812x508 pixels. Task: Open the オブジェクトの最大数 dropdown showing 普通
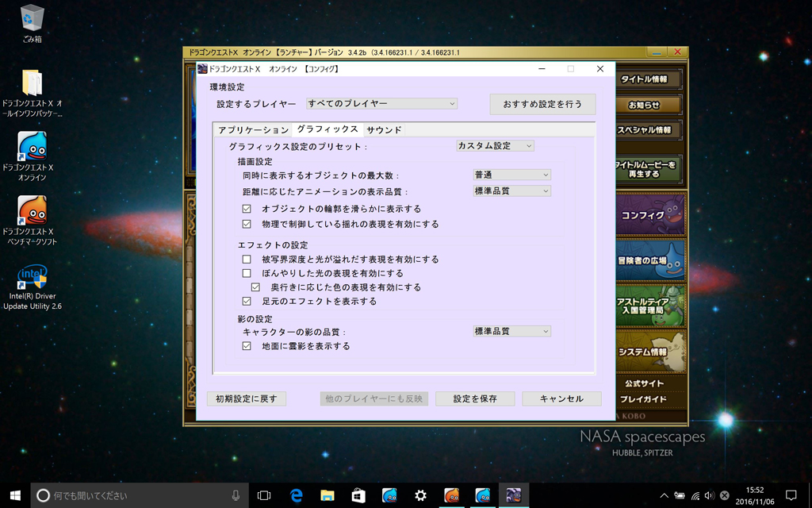pyautogui.click(x=511, y=175)
